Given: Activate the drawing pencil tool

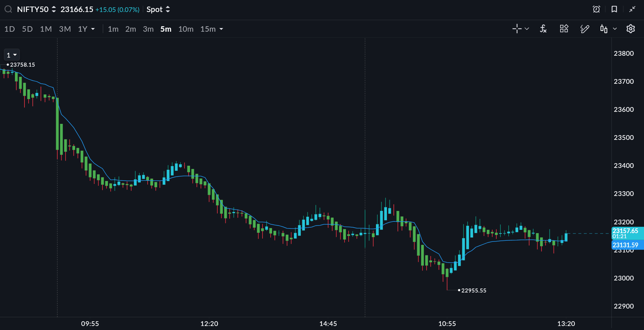Looking at the screenshot, I should (585, 29).
